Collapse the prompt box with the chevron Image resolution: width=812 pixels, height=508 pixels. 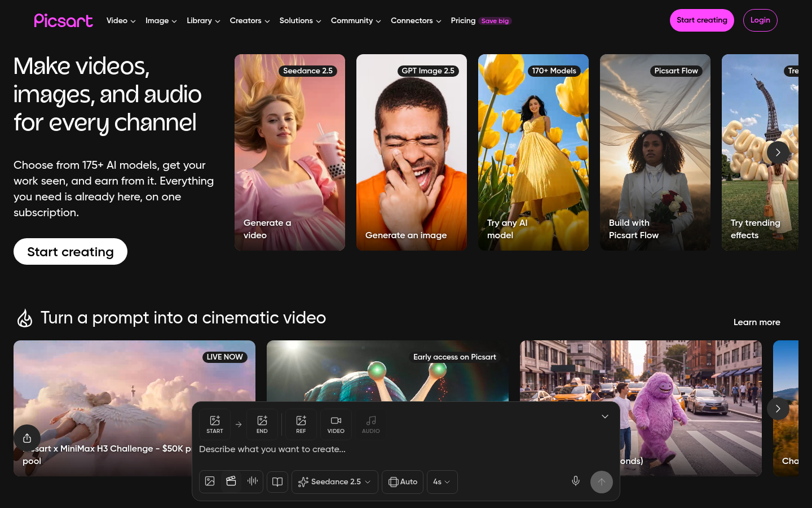point(605,417)
